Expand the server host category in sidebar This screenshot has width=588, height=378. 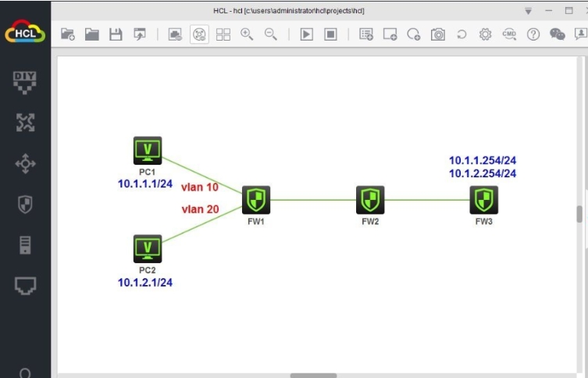pyautogui.click(x=25, y=244)
